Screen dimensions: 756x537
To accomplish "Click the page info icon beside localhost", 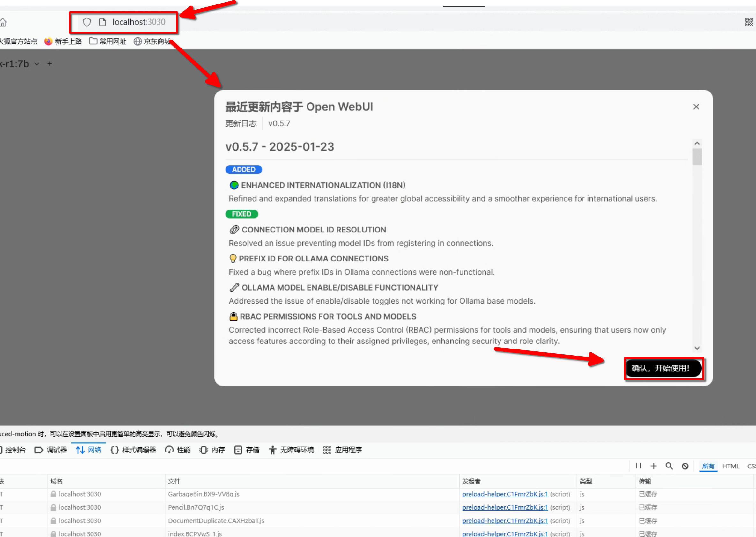I will pyautogui.click(x=102, y=22).
